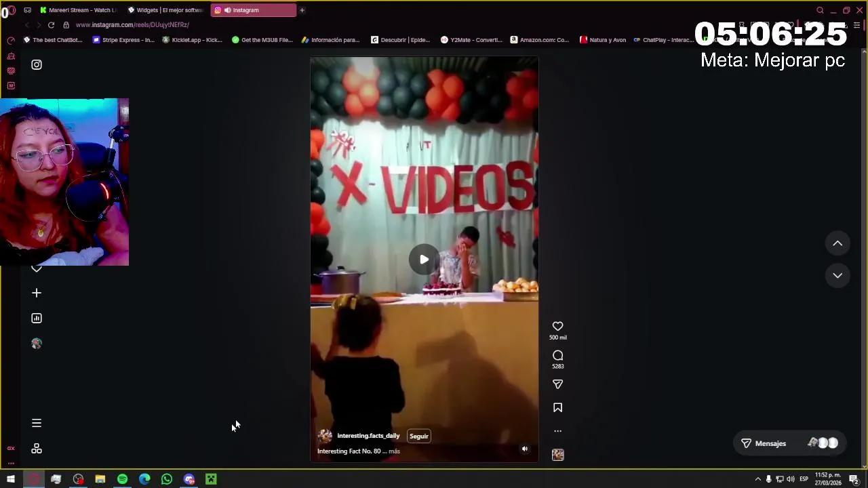This screenshot has width=868, height=488.
Task: Open the Y2Mate bookmark
Action: coord(471,40)
